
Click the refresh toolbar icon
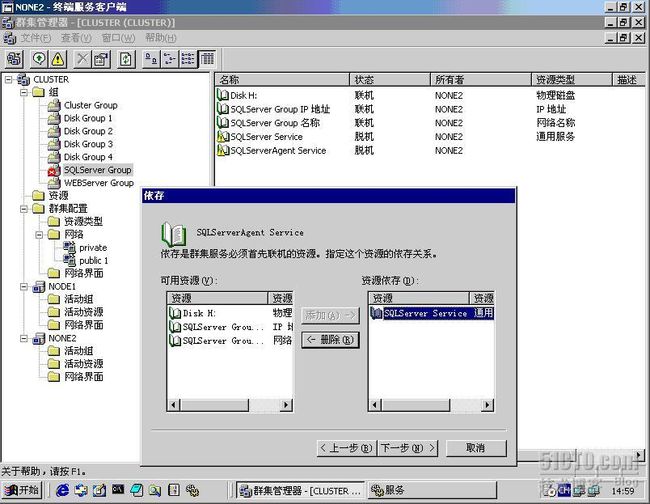[x=126, y=59]
